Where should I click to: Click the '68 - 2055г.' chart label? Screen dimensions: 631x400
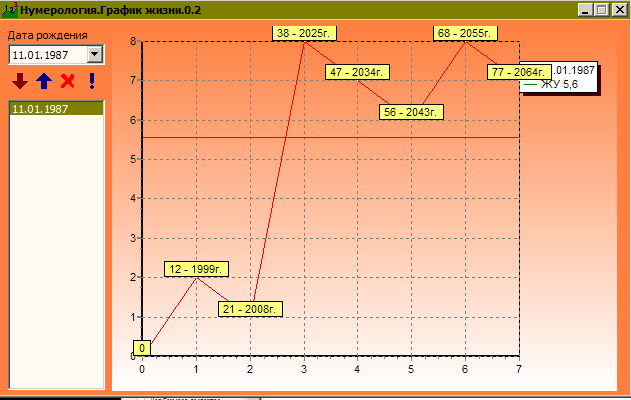coord(465,33)
